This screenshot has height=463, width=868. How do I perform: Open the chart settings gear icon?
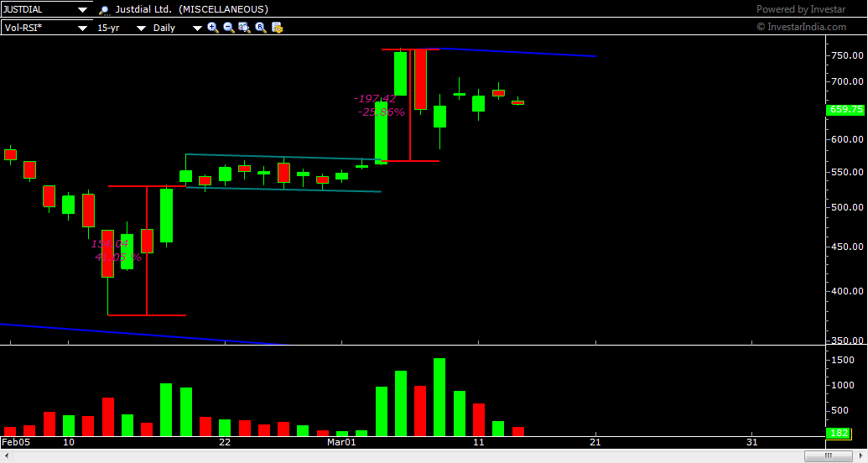(x=278, y=28)
